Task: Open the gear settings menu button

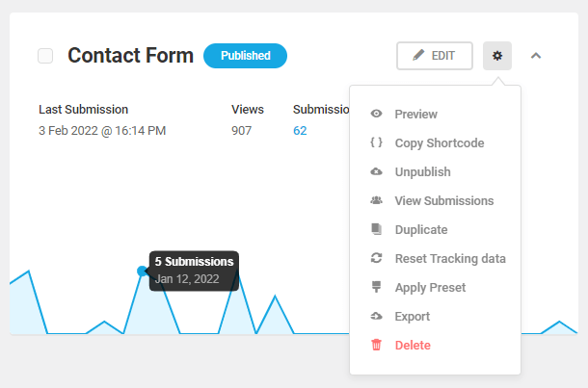Action: (x=497, y=56)
